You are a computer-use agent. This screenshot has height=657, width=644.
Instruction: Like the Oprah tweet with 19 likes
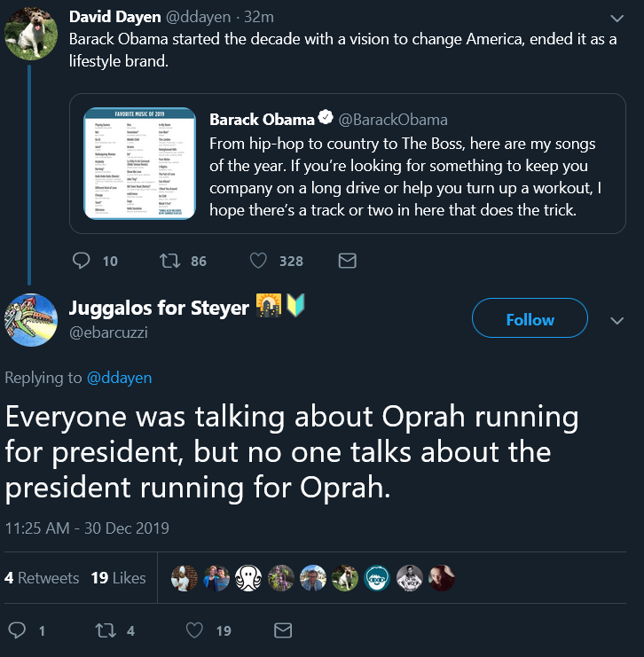click(x=195, y=630)
